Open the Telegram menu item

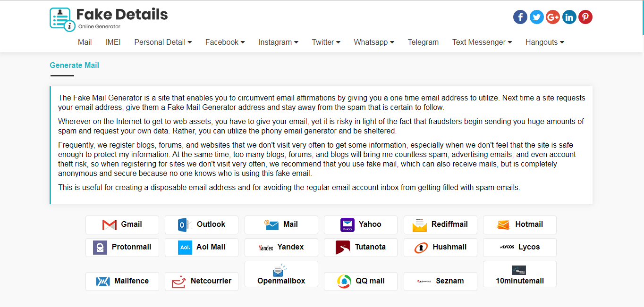click(423, 42)
